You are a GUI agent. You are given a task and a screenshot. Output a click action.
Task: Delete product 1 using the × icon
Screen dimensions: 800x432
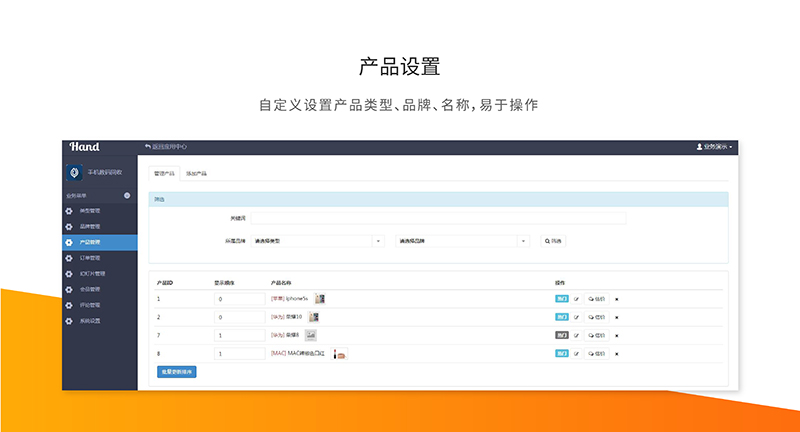click(x=617, y=299)
